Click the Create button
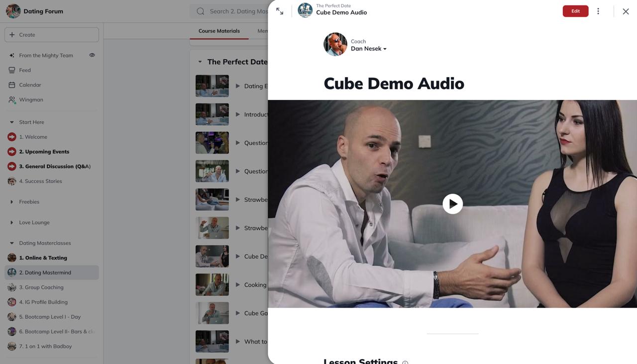Screen dimensions: 637x364 pyautogui.click(x=52, y=35)
